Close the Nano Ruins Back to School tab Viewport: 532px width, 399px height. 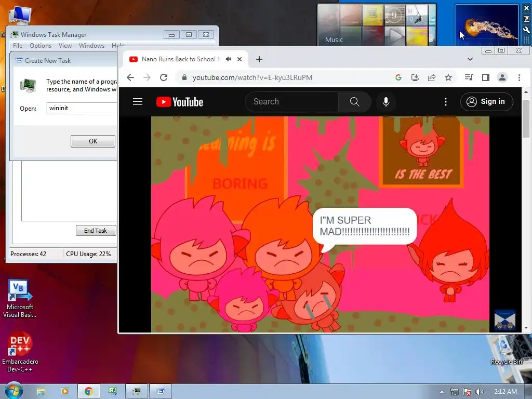tap(240, 59)
